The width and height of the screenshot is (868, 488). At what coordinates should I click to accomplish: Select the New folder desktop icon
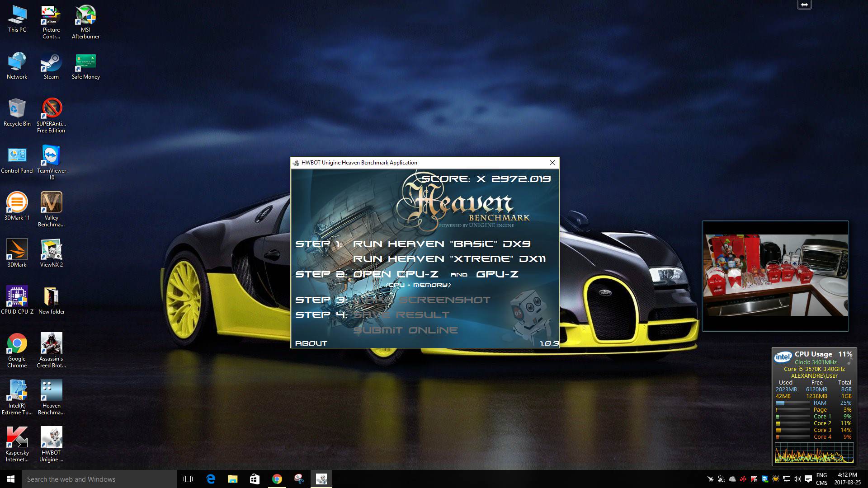pos(51,301)
